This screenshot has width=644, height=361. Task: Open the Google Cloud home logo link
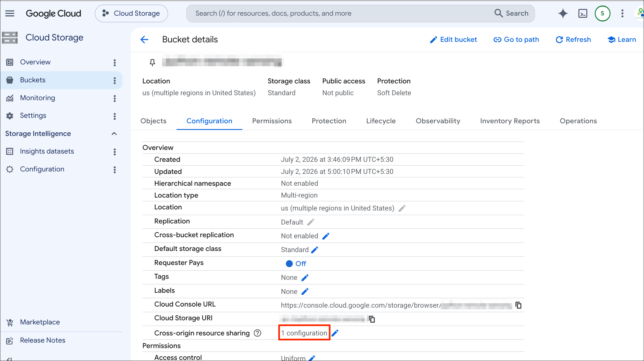click(53, 13)
